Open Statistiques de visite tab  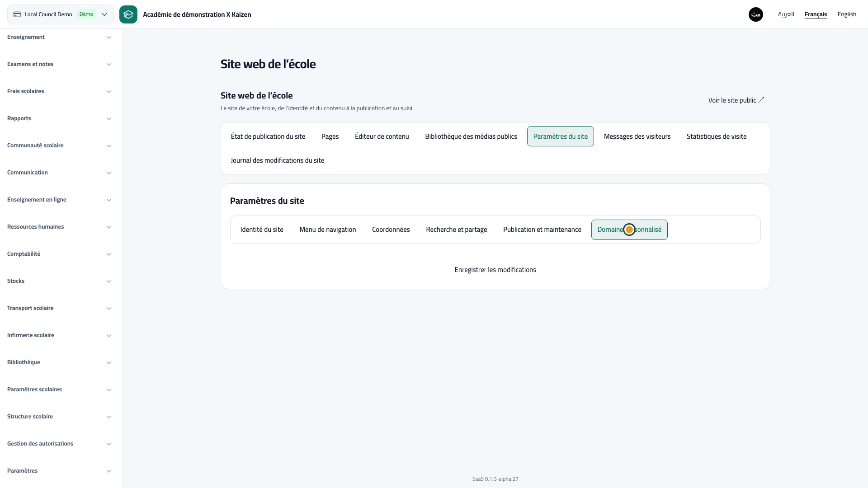[717, 136]
